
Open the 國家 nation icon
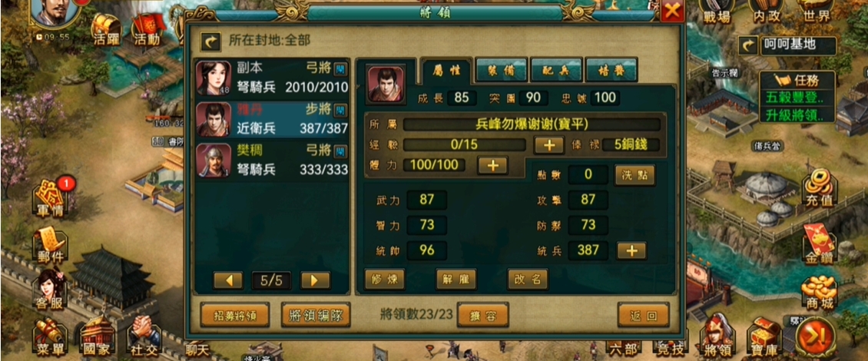click(x=98, y=336)
